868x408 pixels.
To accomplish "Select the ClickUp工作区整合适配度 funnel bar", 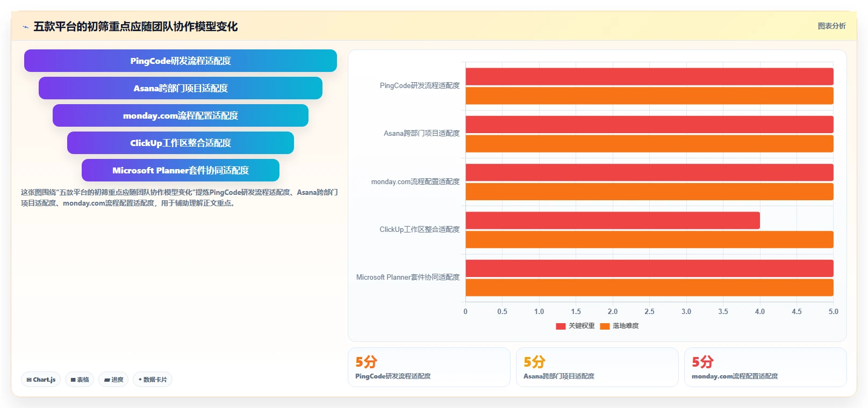I will click(x=181, y=143).
